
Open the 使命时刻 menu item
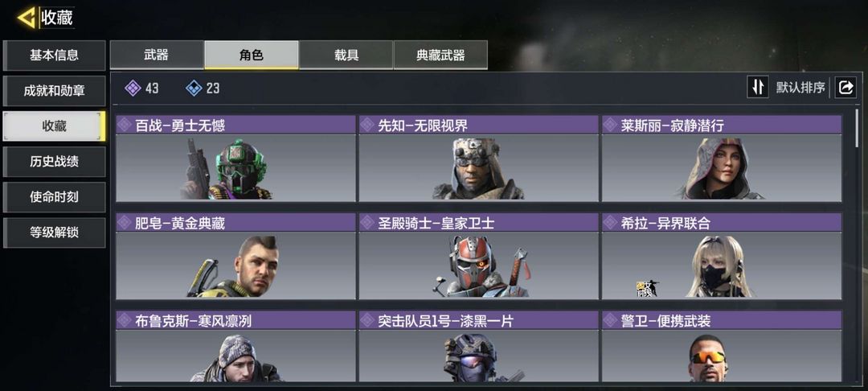click(55, 197)
